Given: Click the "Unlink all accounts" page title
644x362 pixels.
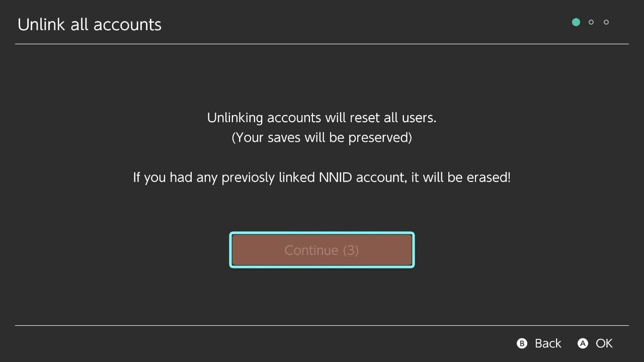Looking at the screenshot, I should (x=90, y=25).
